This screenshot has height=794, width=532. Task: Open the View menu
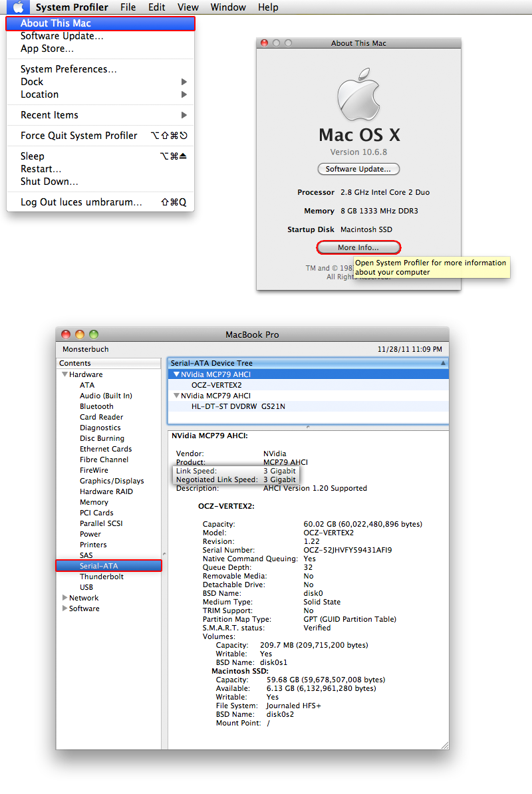click(x=188, y=7)
